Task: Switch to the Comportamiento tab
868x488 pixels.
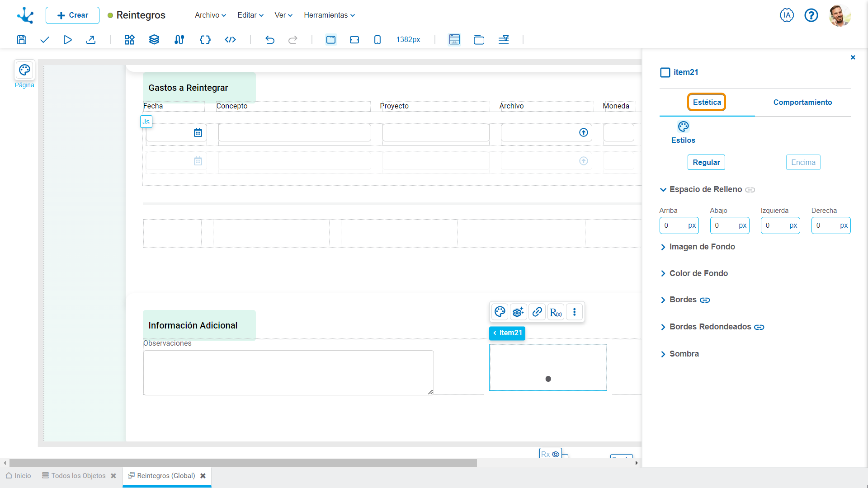Action: point(802,102)
